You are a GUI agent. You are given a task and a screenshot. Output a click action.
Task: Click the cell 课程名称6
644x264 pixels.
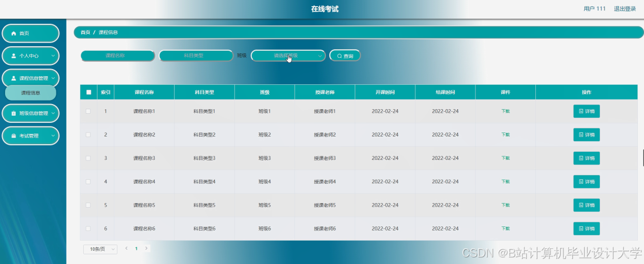tap(144, 228)
